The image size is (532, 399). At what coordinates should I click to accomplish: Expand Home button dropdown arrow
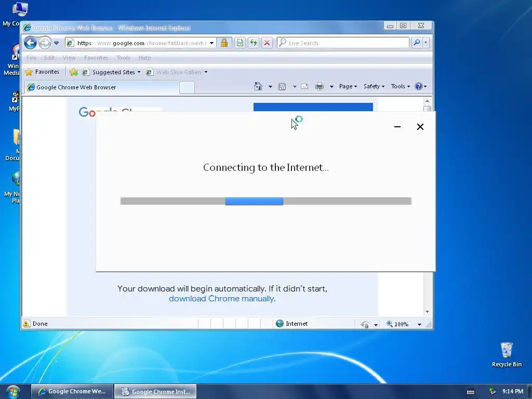pyautogui.click(x=270, y=87)
